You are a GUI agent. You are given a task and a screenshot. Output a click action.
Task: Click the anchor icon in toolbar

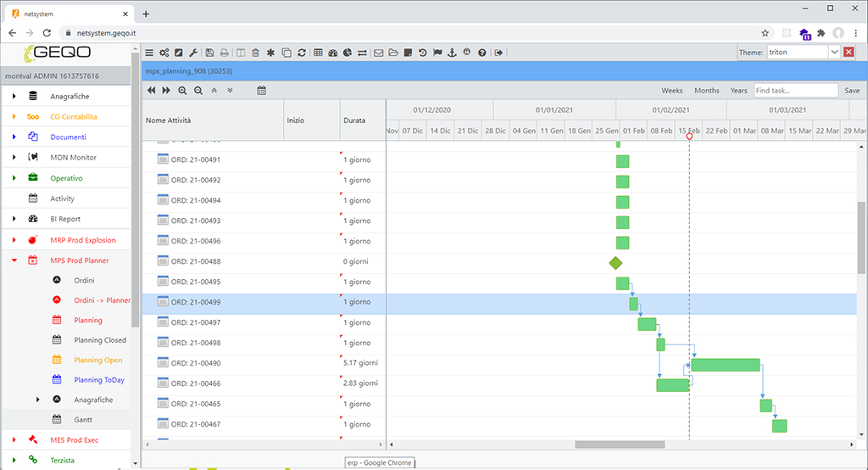coord(452,53)
